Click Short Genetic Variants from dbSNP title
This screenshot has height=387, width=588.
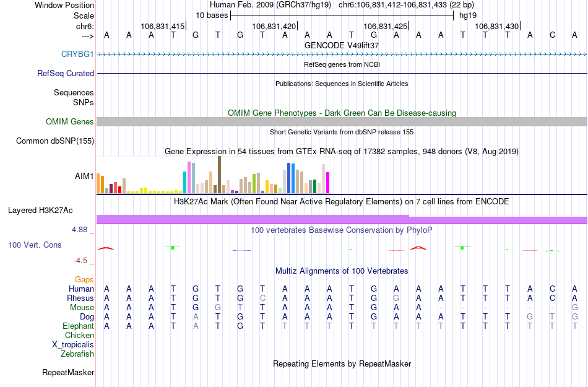coord(342,132)
